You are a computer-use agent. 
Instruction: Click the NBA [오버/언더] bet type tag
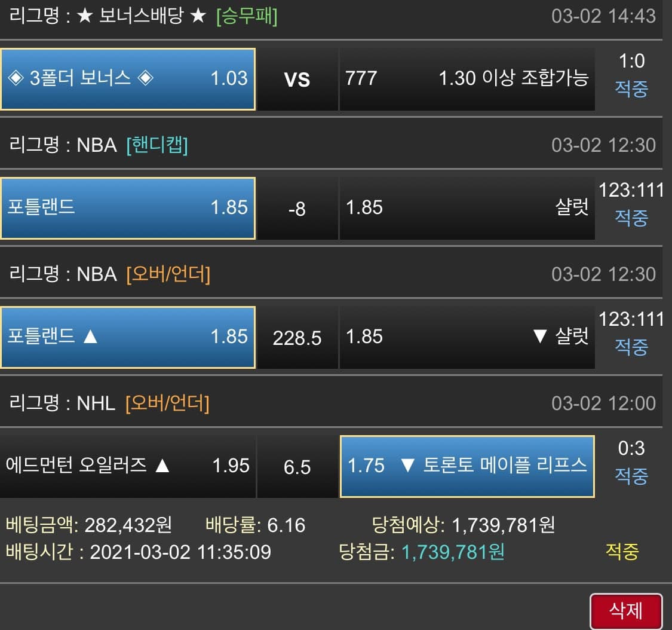(x=168, y=274)
